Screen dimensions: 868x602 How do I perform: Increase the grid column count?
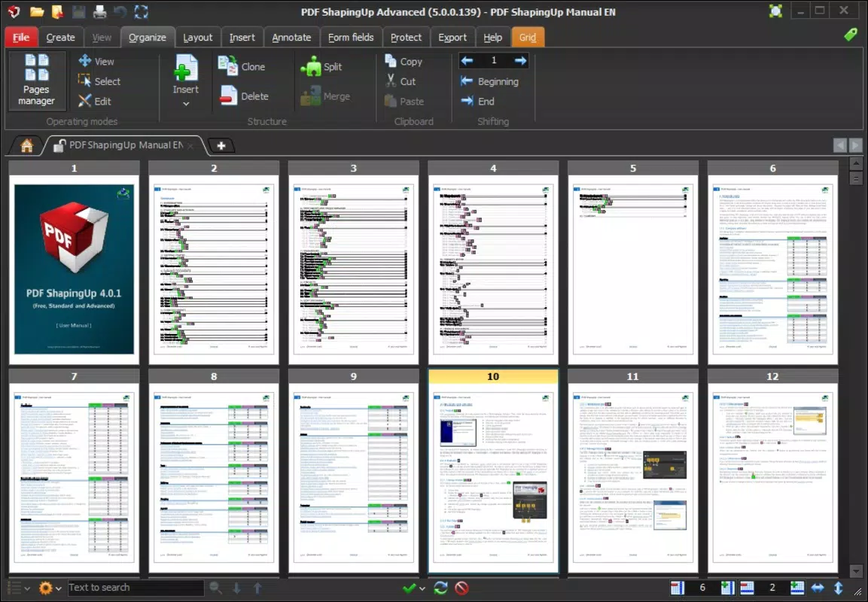pyautogui.click(x=727, y=588)
